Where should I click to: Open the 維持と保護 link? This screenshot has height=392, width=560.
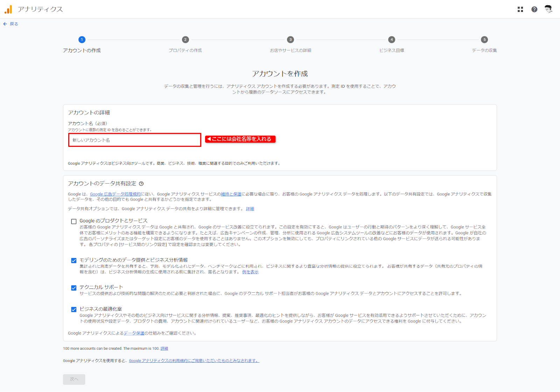[x=231, y=194]
